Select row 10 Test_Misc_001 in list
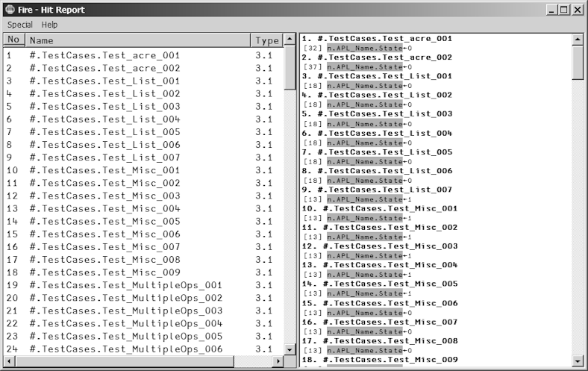 coord(143,170)
